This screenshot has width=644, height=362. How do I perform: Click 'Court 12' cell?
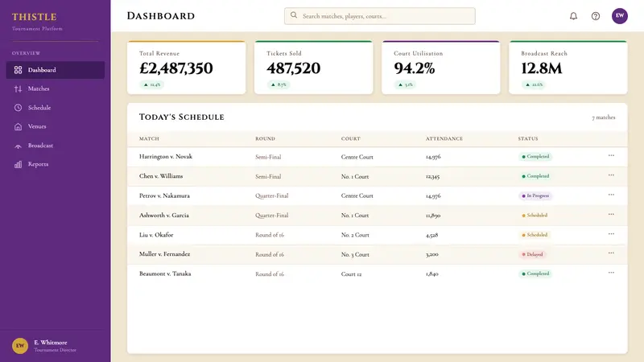pos(351,274)
